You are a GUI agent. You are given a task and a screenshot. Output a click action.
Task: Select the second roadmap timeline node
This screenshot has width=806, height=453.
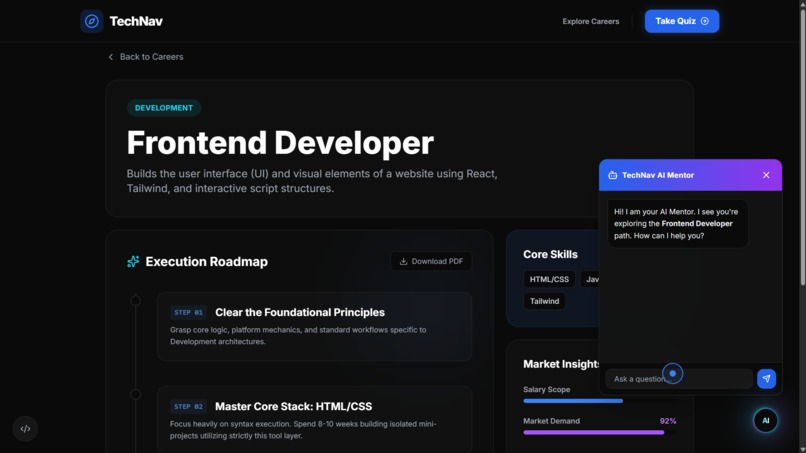click(135, 394)
